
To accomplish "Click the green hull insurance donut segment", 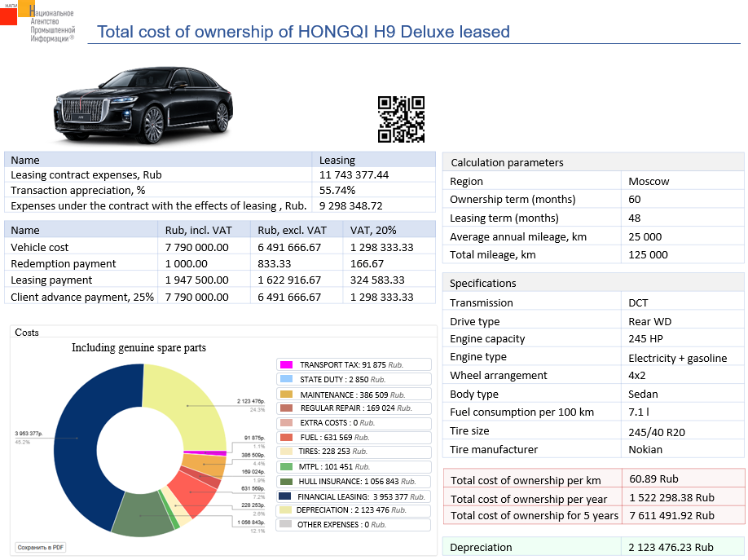I will 141,516.
